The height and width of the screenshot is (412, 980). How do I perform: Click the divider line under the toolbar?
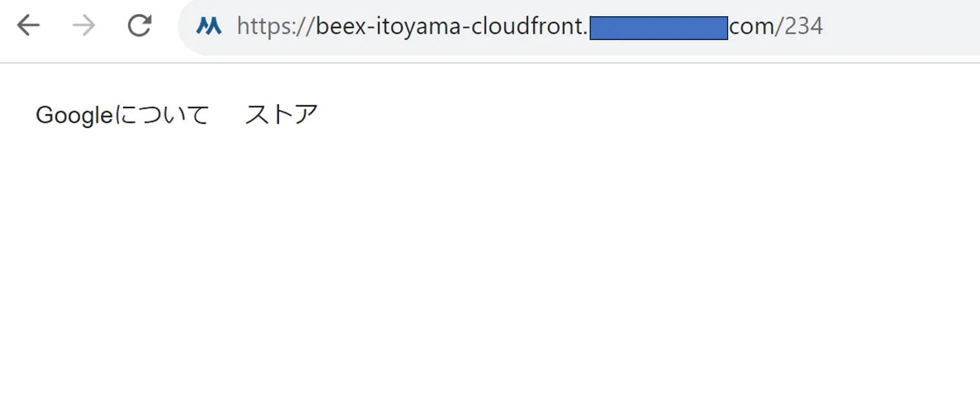(490, 63)
